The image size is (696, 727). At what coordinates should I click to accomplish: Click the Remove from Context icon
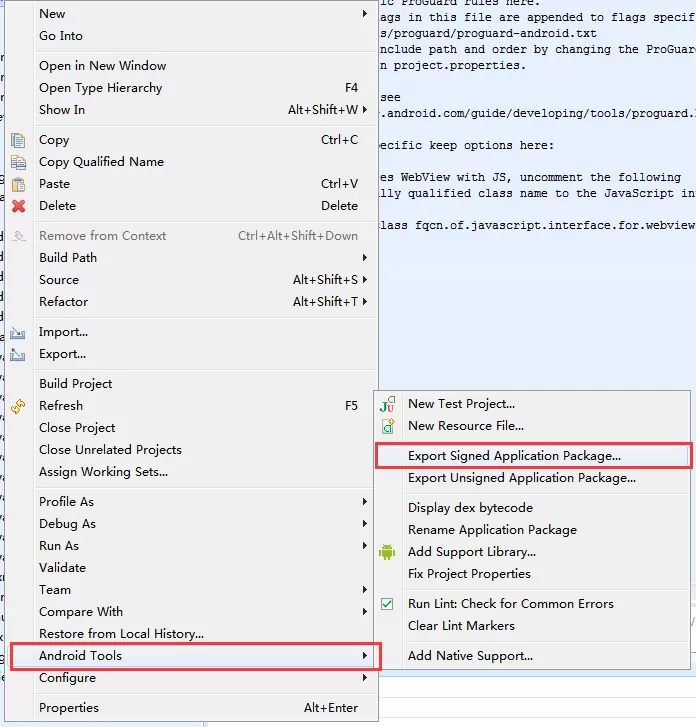[x=18, y=236]
